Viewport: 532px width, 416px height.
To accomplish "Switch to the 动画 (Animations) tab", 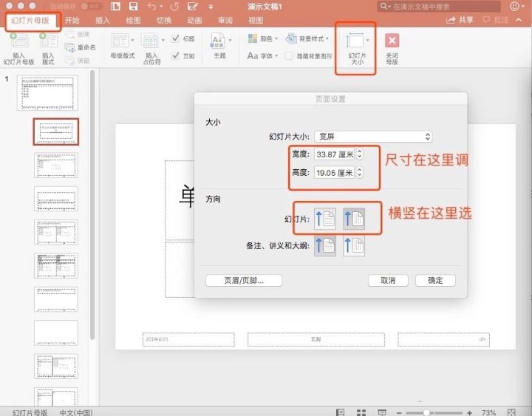I will pos(194,21).
